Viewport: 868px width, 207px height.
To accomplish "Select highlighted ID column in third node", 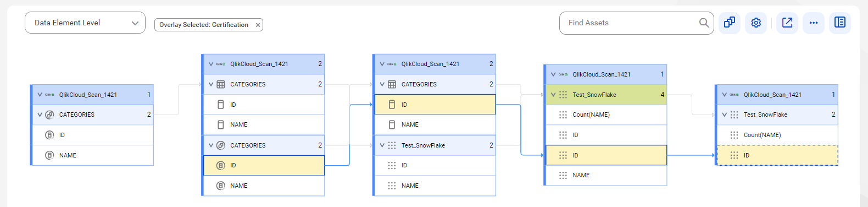I will pyautogui.click(x=435, y=105).
